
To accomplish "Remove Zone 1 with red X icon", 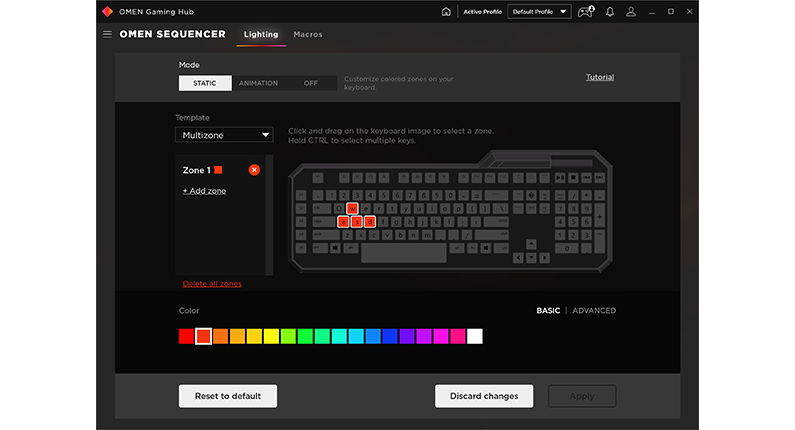I will 255,170.
